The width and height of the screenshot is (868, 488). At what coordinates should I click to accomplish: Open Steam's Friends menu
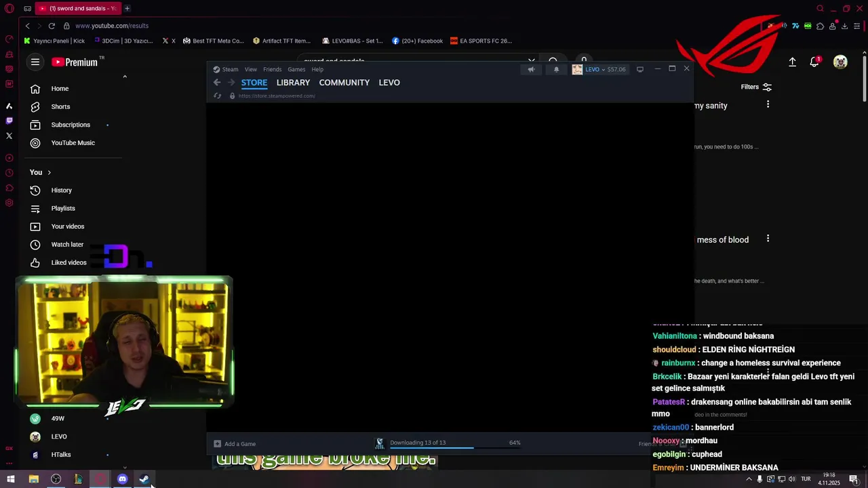coord(272,69)
